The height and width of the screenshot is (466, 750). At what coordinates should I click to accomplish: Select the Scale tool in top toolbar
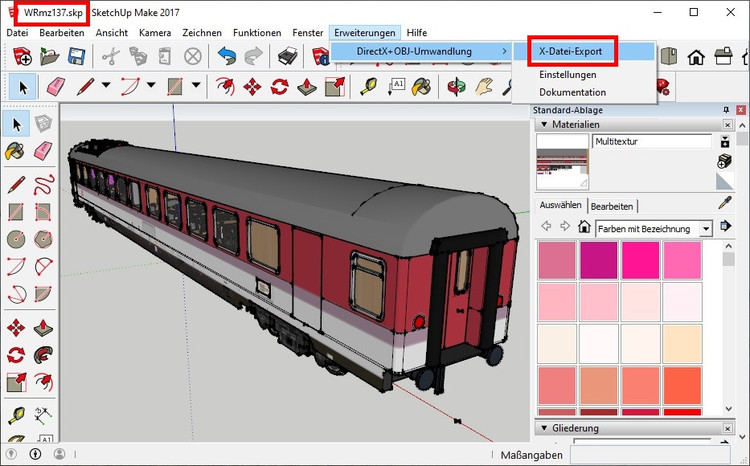pyautogui.click(x=334, y=87)
